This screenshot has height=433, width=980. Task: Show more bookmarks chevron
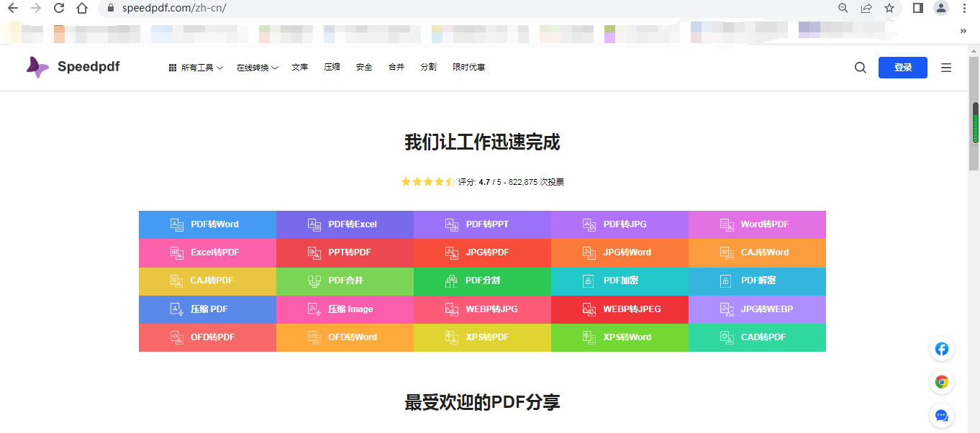(x=963, y=31)
